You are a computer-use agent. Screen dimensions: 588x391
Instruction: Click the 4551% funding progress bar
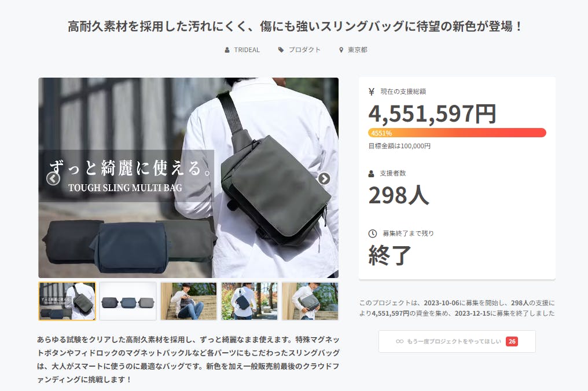[457, 133]
